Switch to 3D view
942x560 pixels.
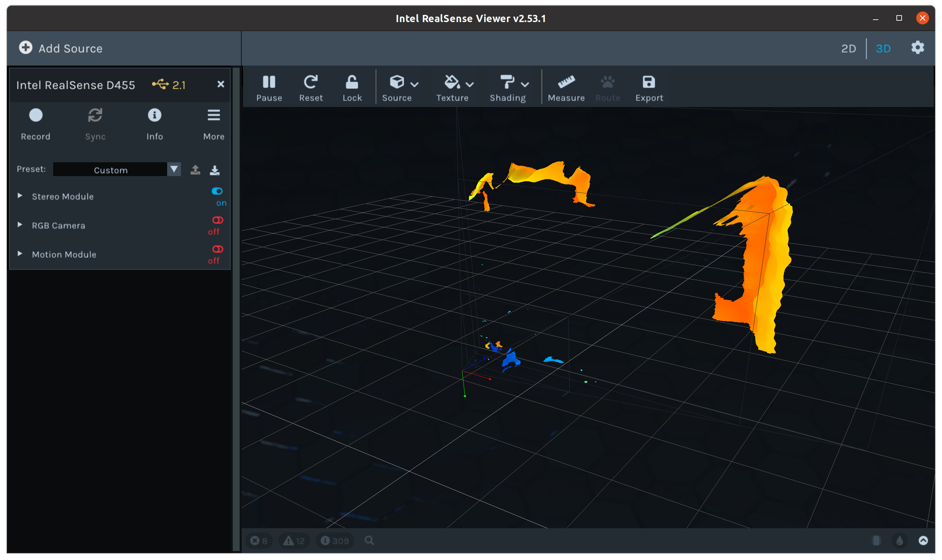pyautogui.click(x=883, y=48)
